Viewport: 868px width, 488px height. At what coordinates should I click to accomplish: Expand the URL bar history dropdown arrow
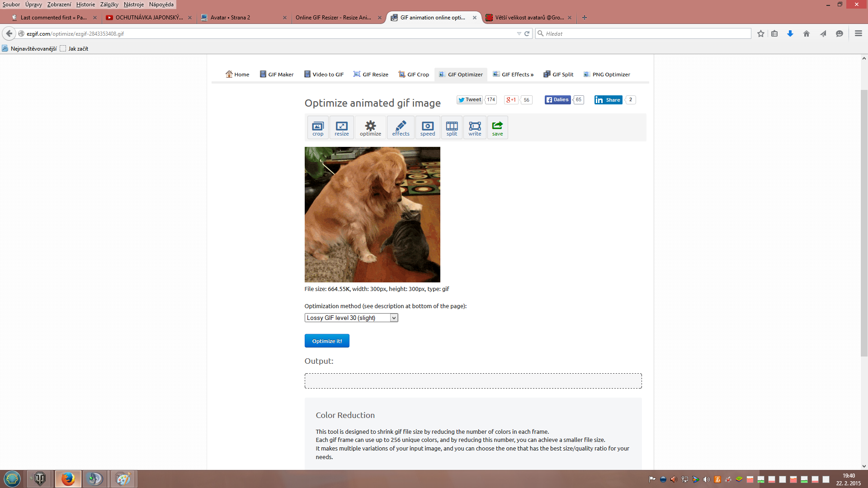point(519,34)
